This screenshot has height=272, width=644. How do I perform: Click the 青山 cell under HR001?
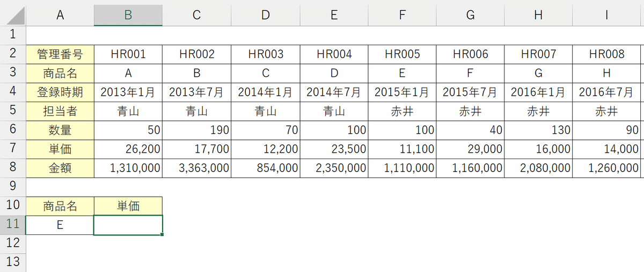tap(128, 111)
